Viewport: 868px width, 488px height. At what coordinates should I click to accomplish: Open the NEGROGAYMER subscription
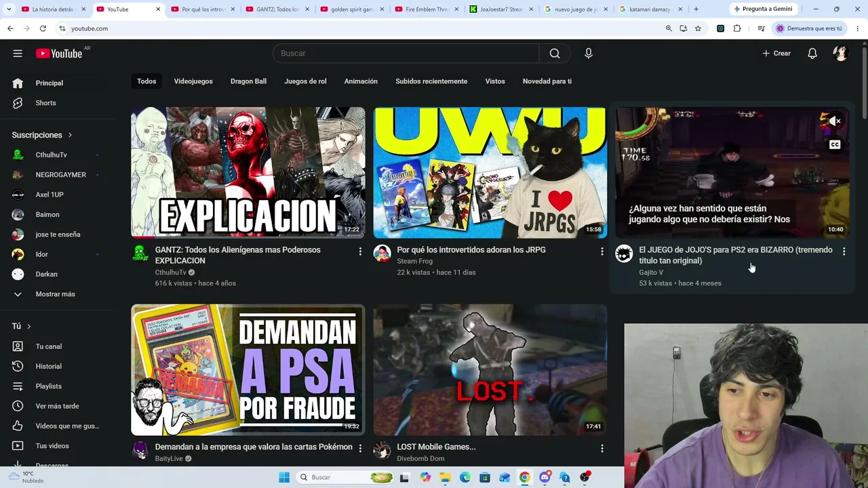tap(56, 175)
